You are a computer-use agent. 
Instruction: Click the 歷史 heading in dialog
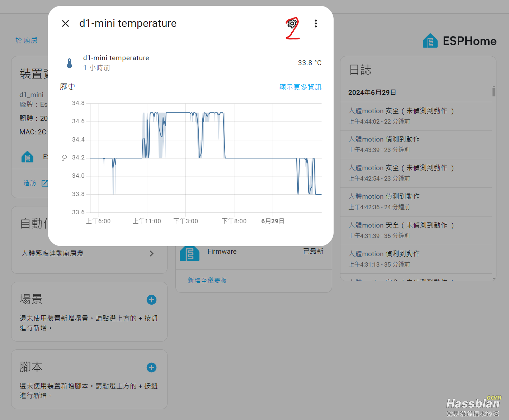pyautogui.click(x=67, y=87)
